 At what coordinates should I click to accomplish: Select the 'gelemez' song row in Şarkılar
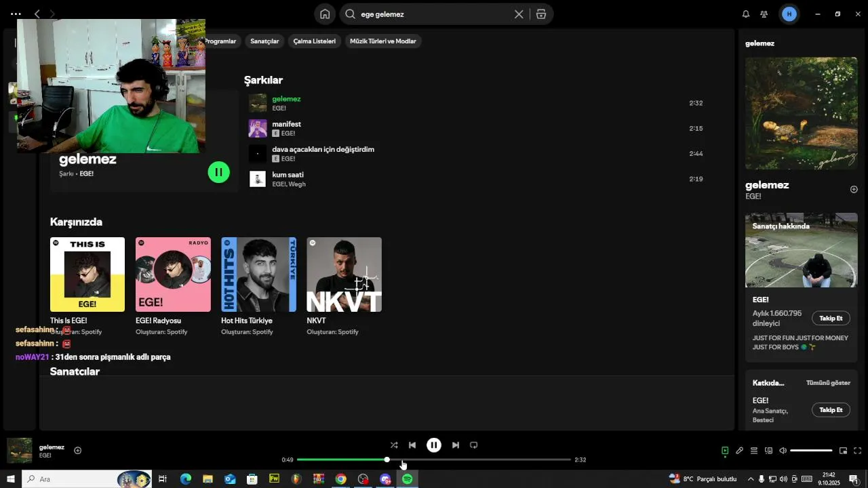point(475,103)
